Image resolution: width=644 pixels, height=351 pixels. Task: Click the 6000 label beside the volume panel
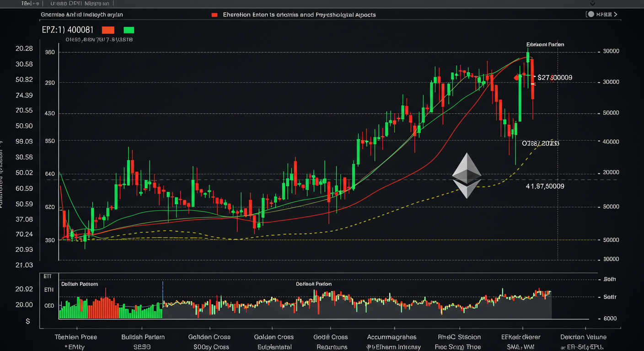point(610,319)
